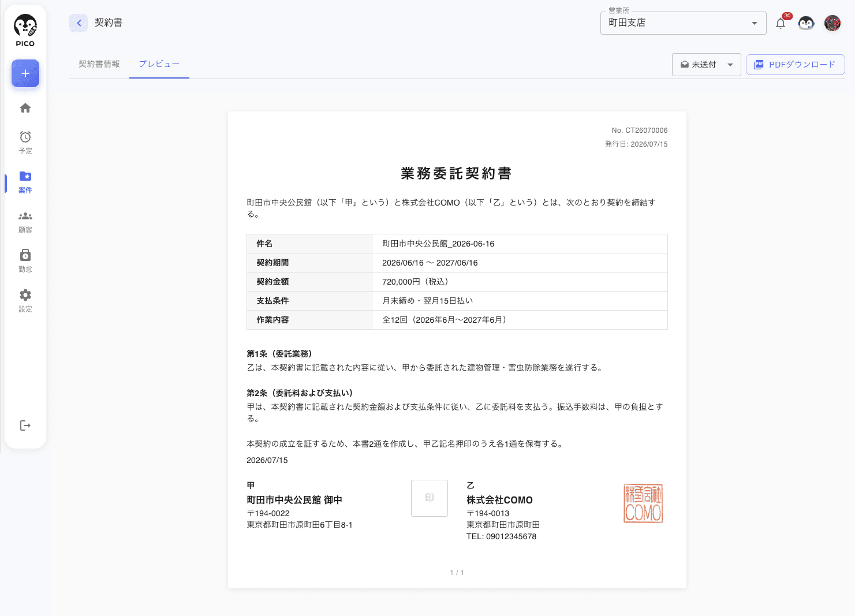The width and height of the screenshot is (855, 616).
Task: Click the 支払条件 row label
Action: pyautogui.click(x=272, y=301)
